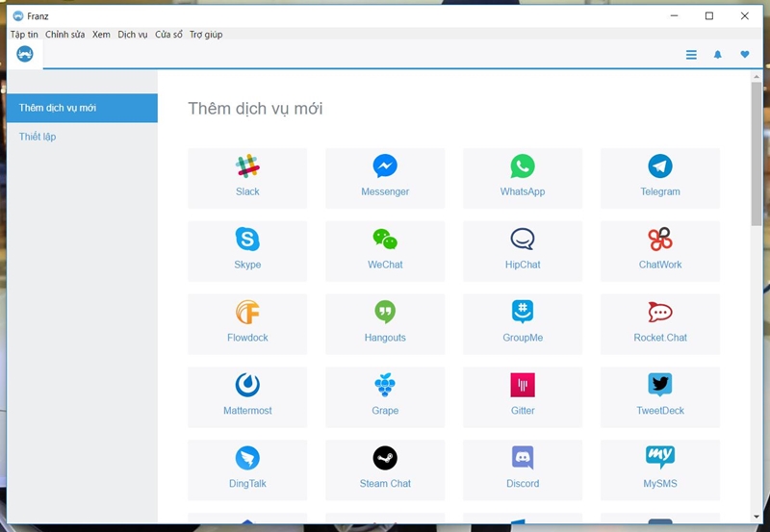This screenshot has height=532, width=770.
Task: Click the notification bell icon
Action: coord(717,55)
